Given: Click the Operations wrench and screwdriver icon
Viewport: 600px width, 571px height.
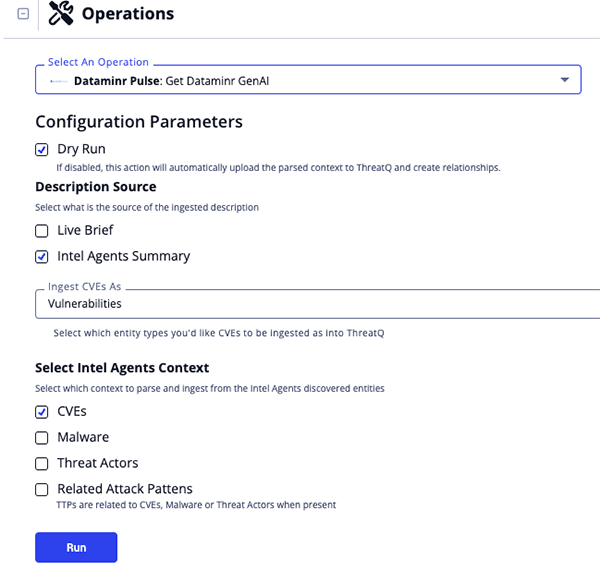Looking at the screenshot, I should tap(60, 14).
